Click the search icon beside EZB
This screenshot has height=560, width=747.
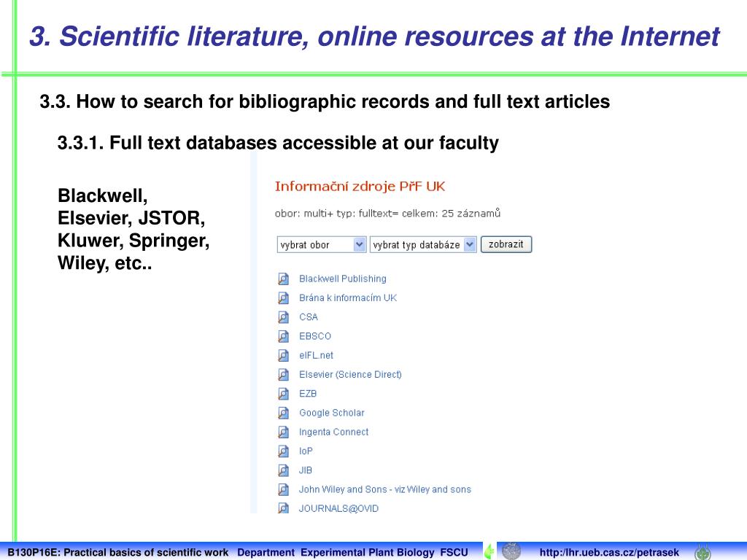point(284,393)
